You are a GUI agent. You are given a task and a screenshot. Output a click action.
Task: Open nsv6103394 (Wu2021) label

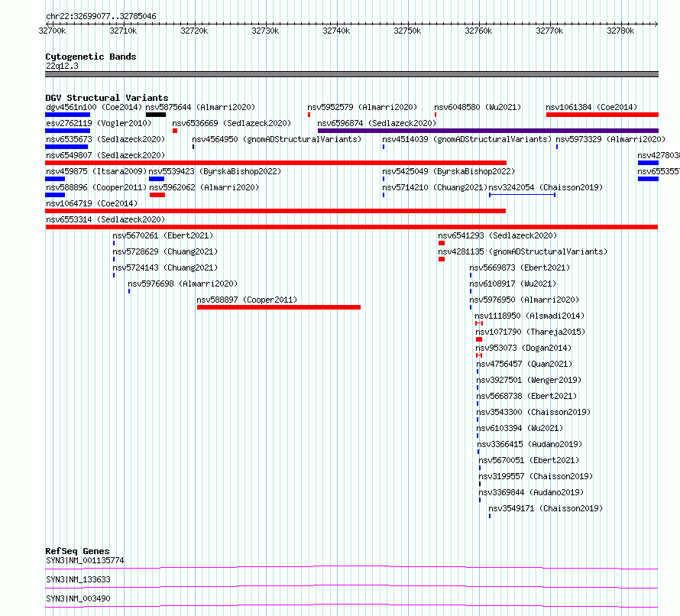point(520,428)
